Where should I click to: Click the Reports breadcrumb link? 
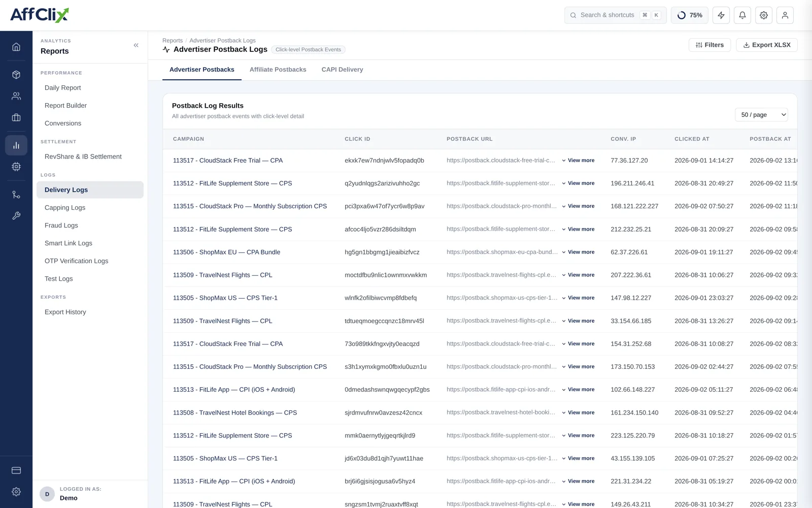tap(173, 41)
